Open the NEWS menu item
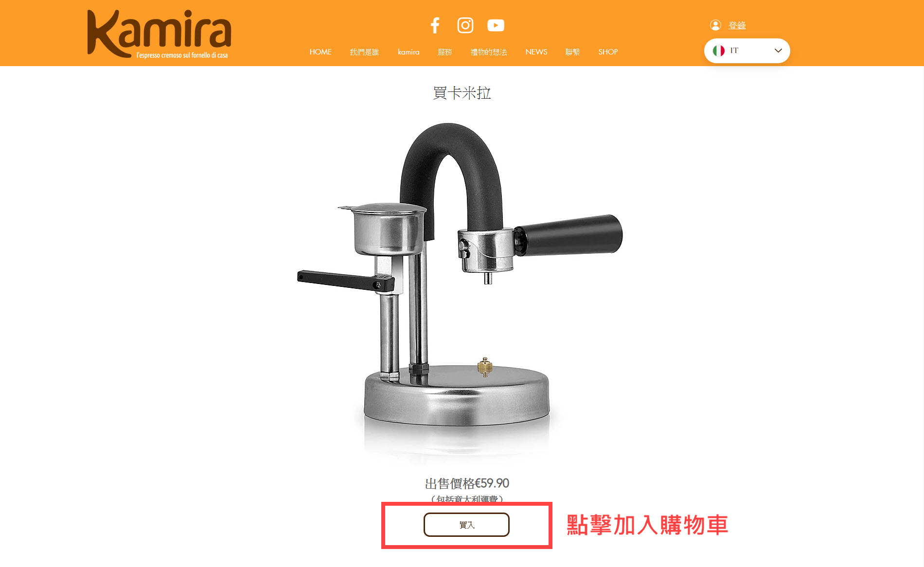Screen dimensions: 924x567 536,52
